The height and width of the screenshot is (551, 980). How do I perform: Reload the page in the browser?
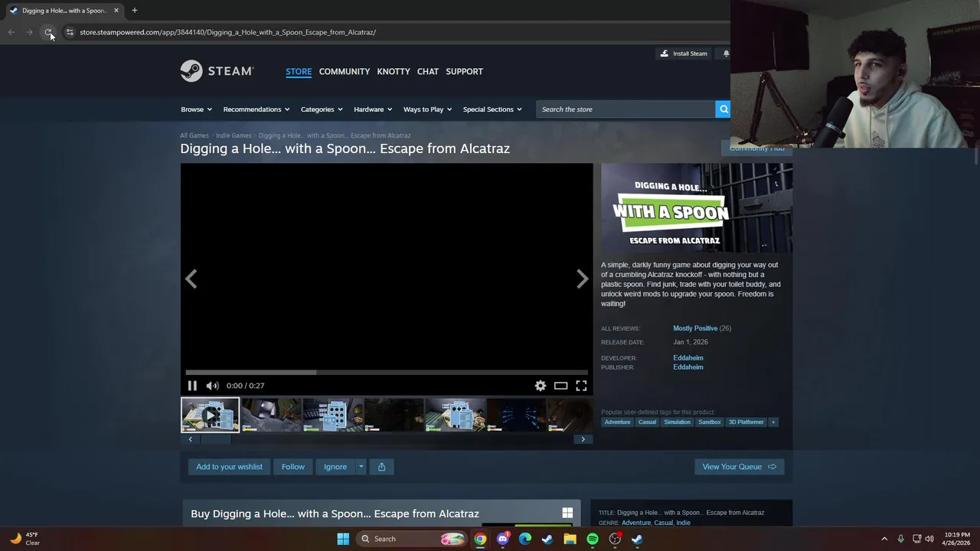(48, 32)
